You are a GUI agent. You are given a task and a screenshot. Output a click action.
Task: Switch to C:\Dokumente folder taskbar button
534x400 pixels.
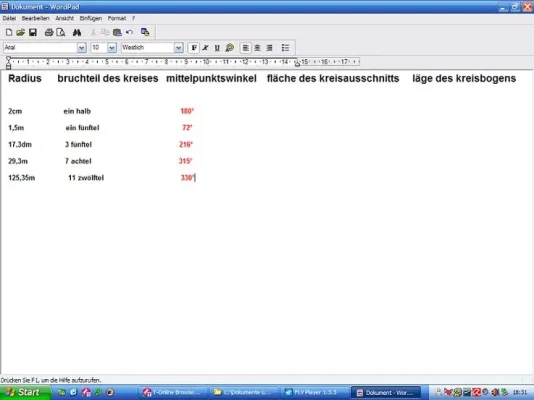[x=244, y=393]
